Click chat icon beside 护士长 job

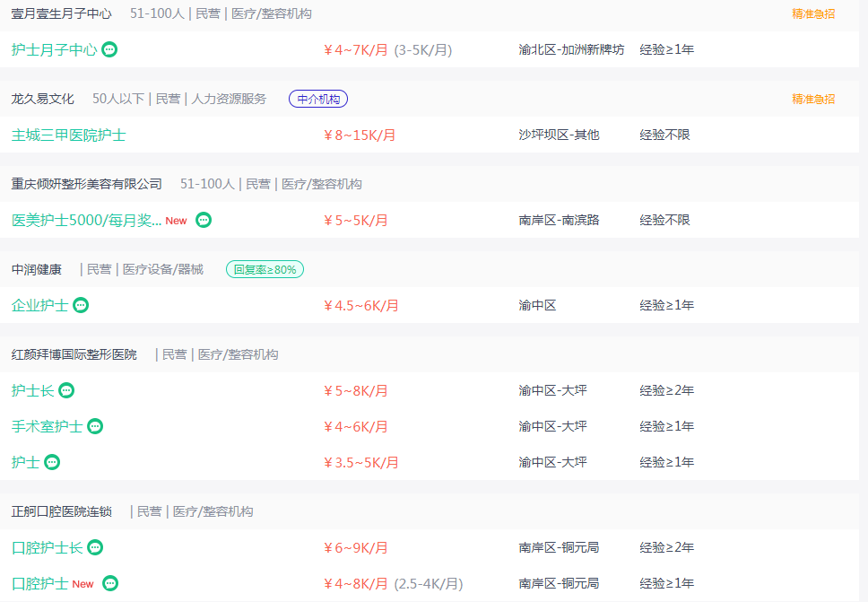pos(66,390)
